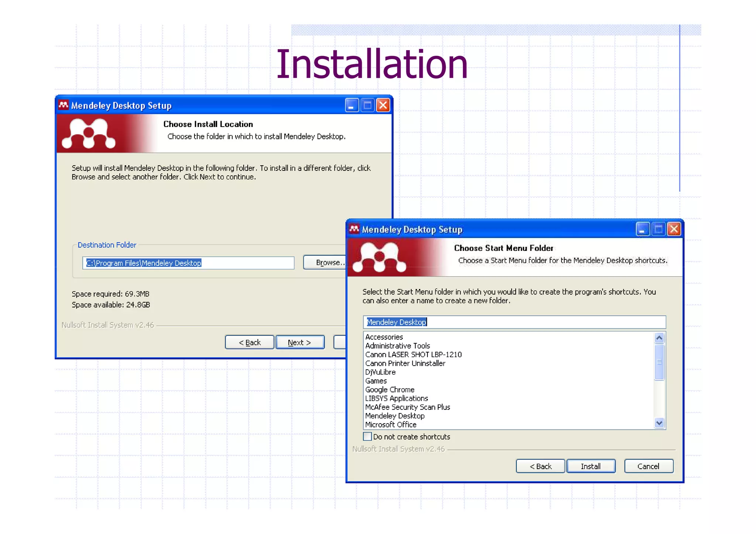Minimize the Install Location setup window
This screenshot has height=534, width=756.
click(x=351, y=105)
